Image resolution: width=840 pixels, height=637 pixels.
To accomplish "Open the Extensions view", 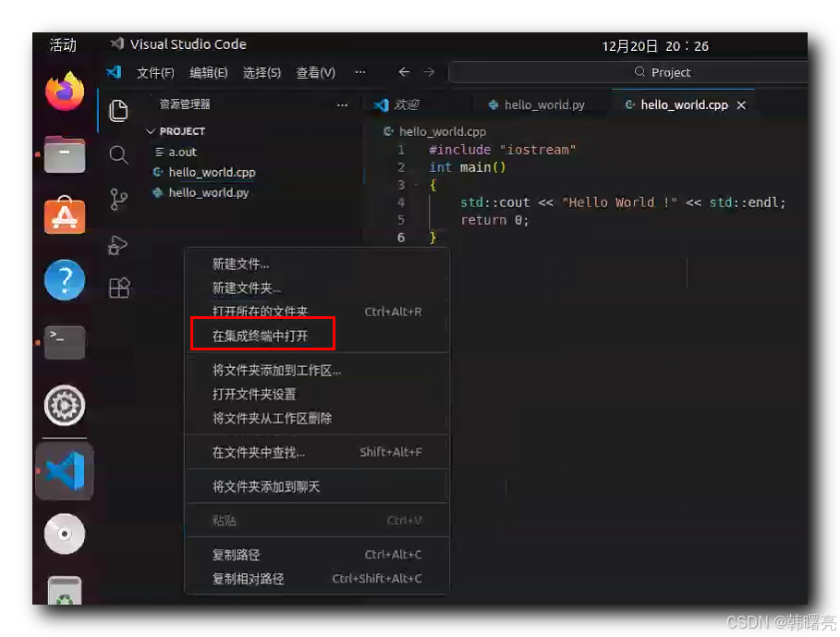I will pyautogui.click(x=119, y=288).
